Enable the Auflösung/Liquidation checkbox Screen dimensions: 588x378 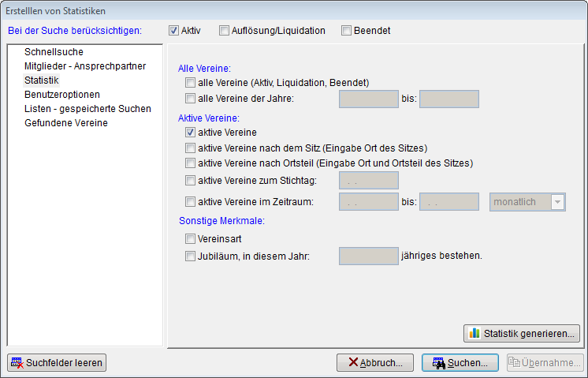(x=225, y=31)
